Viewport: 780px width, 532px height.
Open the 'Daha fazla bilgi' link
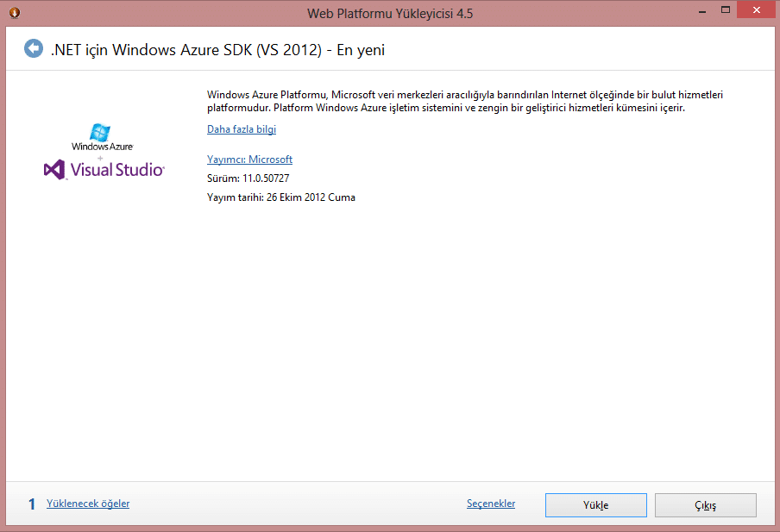(242, 129)
